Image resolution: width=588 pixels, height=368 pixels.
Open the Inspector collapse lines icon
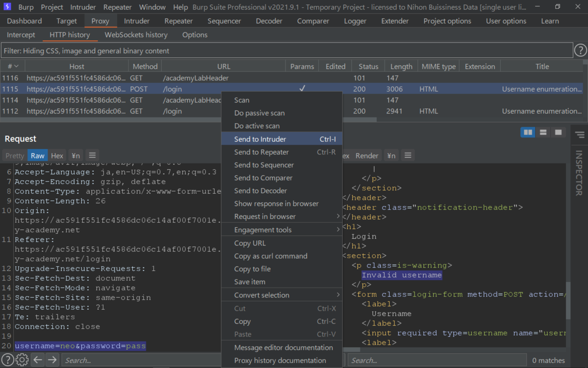(580, 135)
